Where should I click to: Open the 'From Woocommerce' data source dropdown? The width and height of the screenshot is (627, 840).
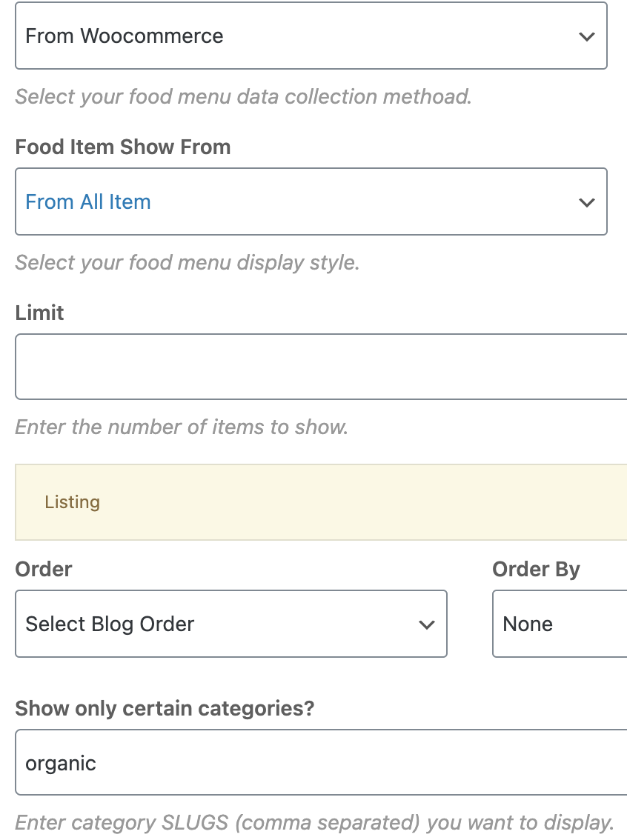[311, 36]
